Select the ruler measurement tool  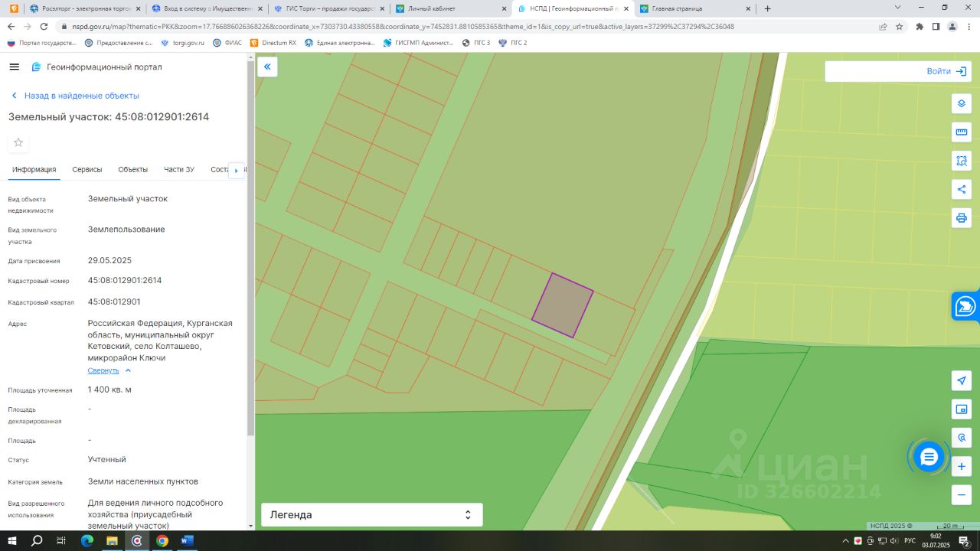click(x=962, y=132)
